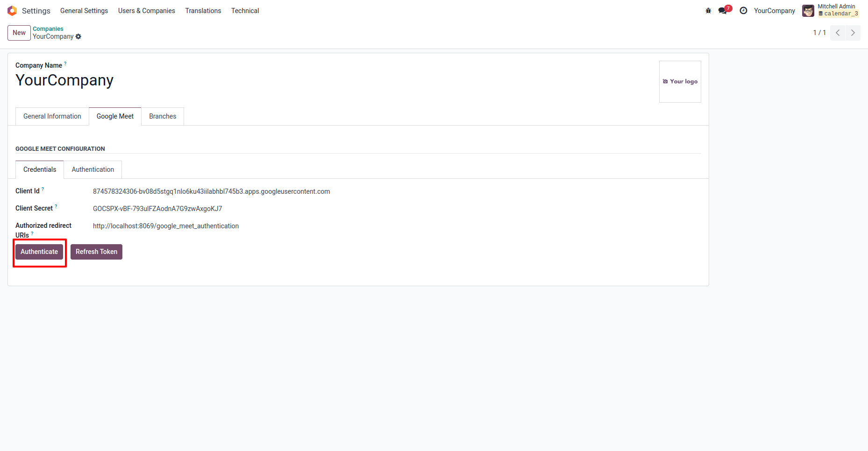This screenshot has height=451, width=868.
Task: Show help tooltip for Client Id
Action: click(x=43, y=189)
